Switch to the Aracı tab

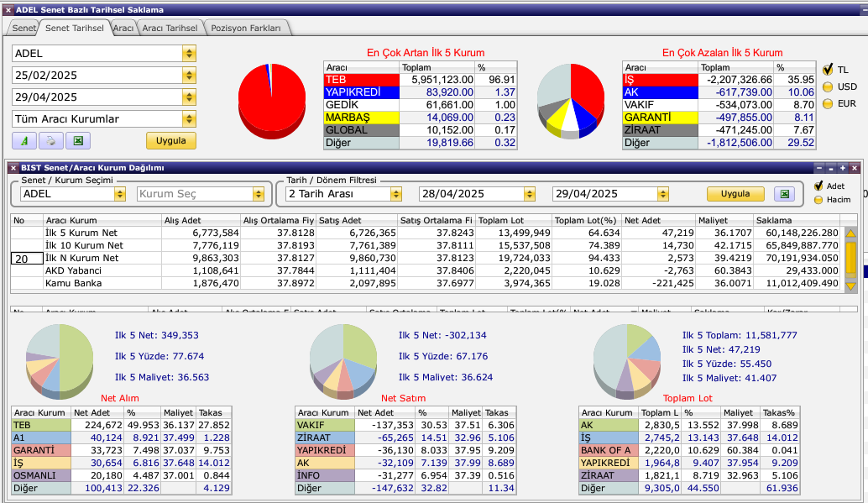[123, 28]
